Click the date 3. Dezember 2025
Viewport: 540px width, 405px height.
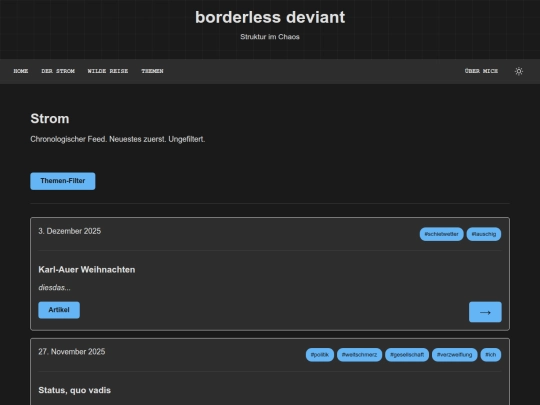pyautogui.click(x=70, y=231)
